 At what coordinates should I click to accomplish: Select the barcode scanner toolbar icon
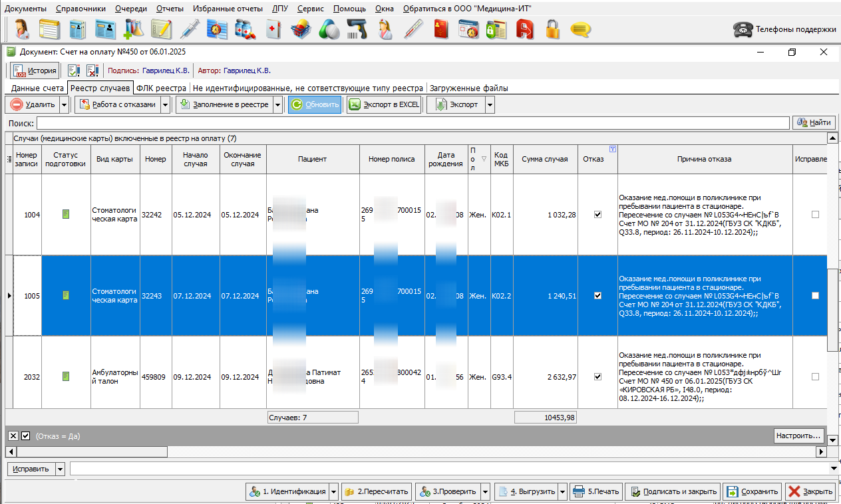tap(357, 29)
